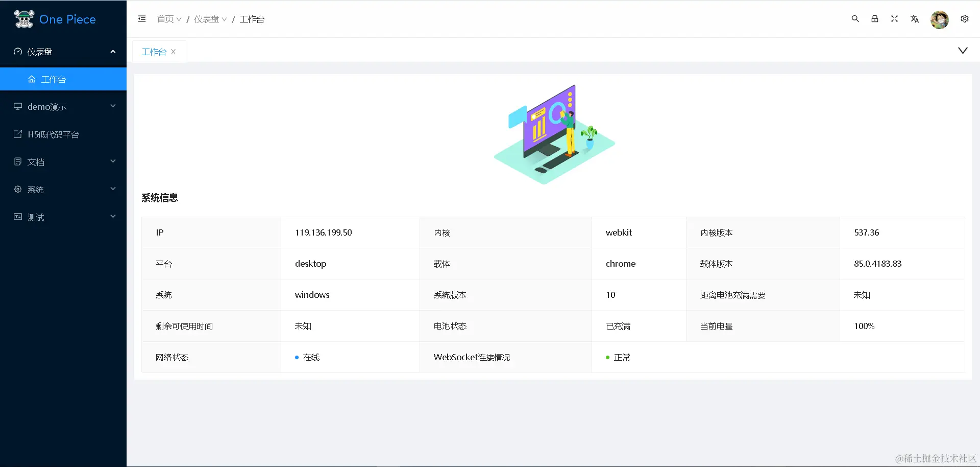Expand the 系统 menu chevron

point(113,189)
